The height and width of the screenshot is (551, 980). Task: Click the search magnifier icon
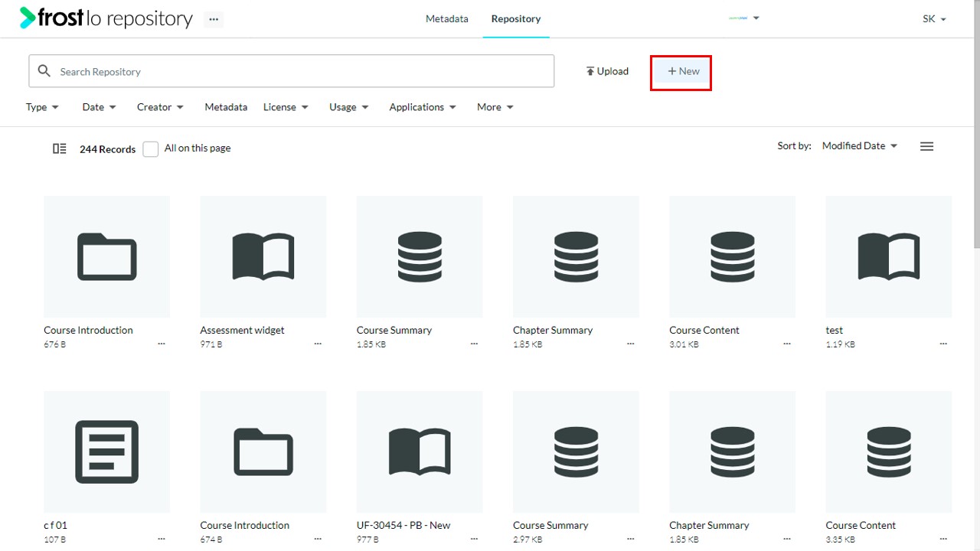(x=44, y=71)
